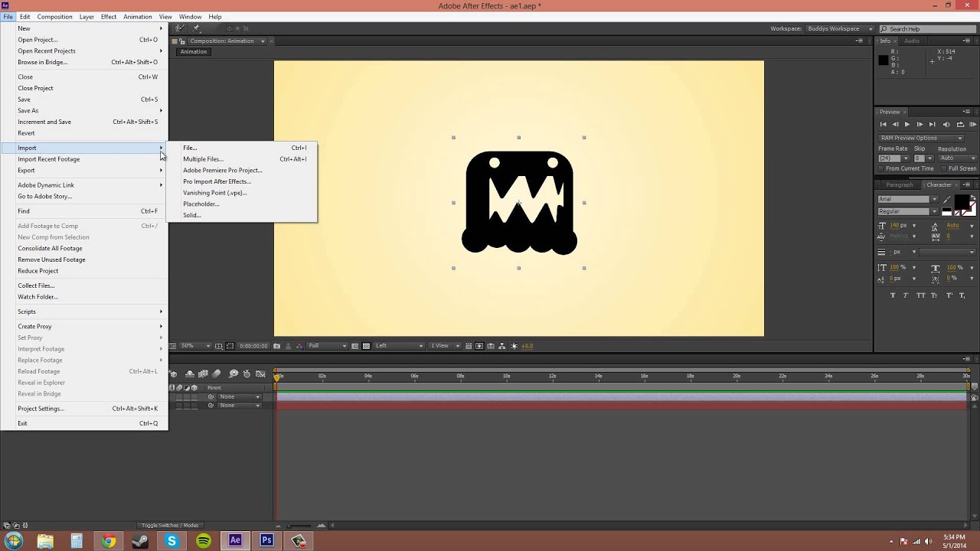Click the All Caps TT icon
Screen dimensions: 980x551
click(x=920, y=295)
